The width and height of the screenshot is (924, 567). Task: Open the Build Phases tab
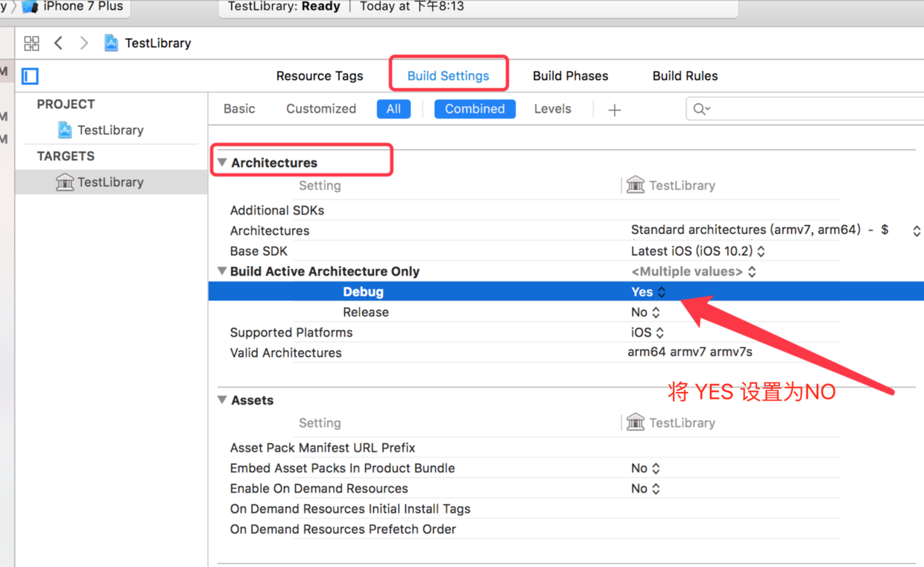570,76
